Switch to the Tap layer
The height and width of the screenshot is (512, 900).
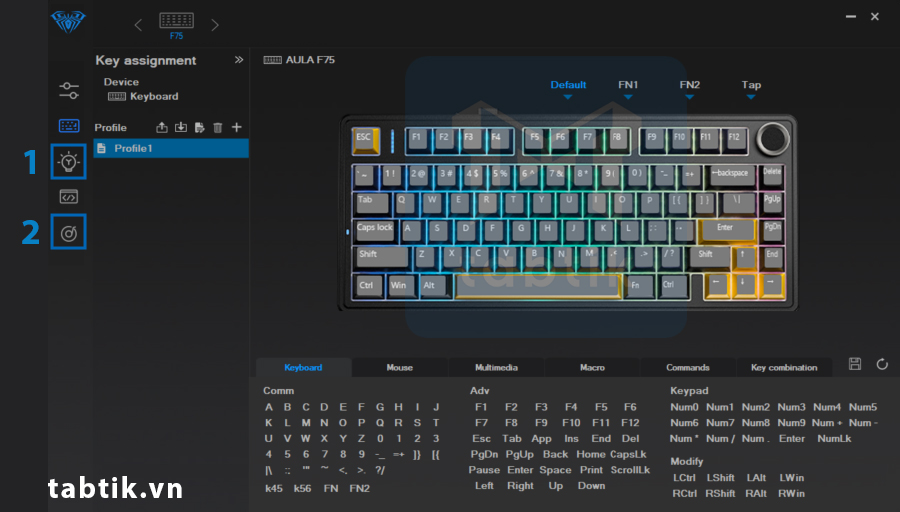coord(751,87)
